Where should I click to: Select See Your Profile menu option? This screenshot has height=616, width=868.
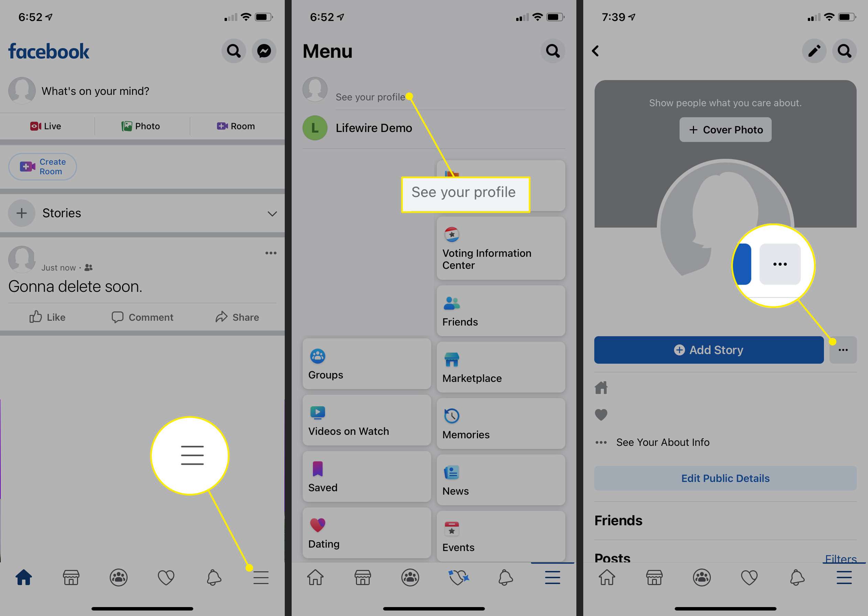[371, 96]
